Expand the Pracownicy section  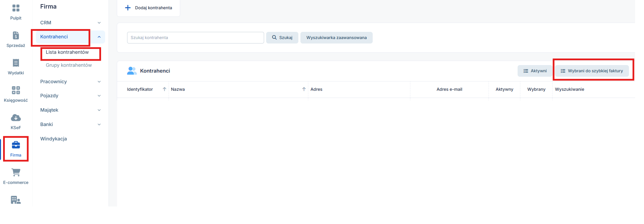click(99, 82)
